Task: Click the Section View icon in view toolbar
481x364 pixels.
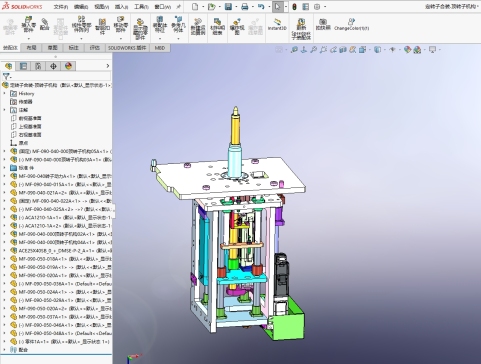Action: 343,50
